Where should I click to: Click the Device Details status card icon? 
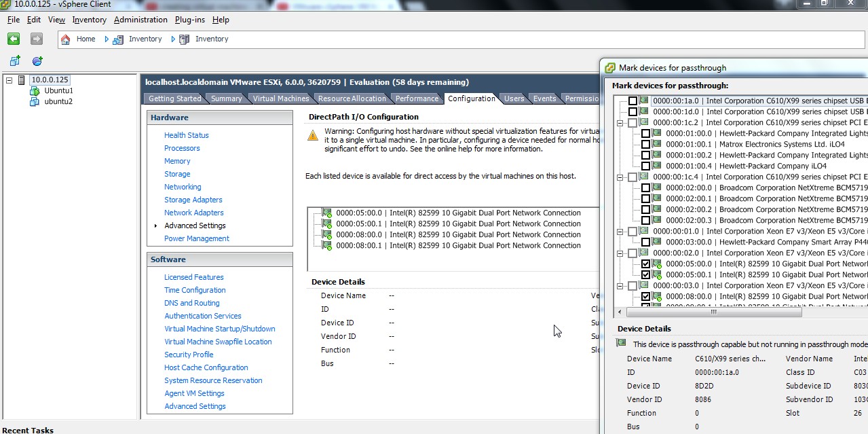(621, 344)
